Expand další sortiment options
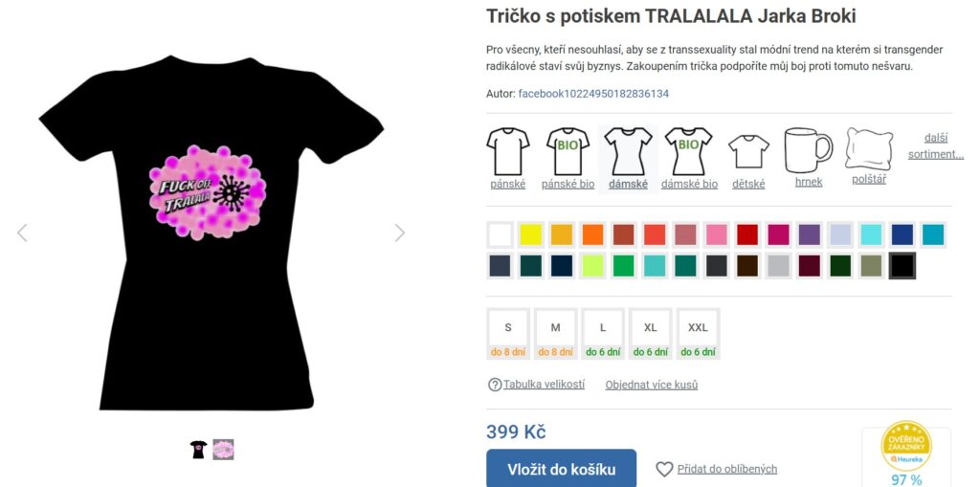Image resolution: width=980 pixels, height=487 pixels. pyautogui.click(x=936, y=146)
